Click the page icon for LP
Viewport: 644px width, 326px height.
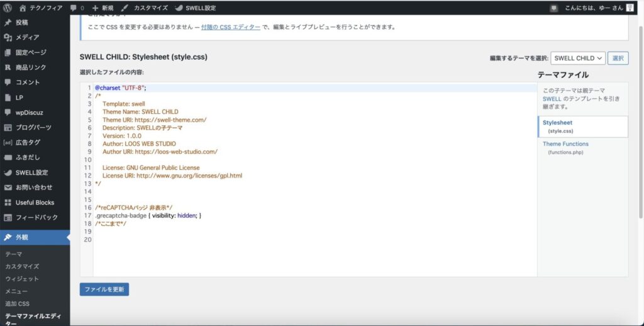coord(8,98)
